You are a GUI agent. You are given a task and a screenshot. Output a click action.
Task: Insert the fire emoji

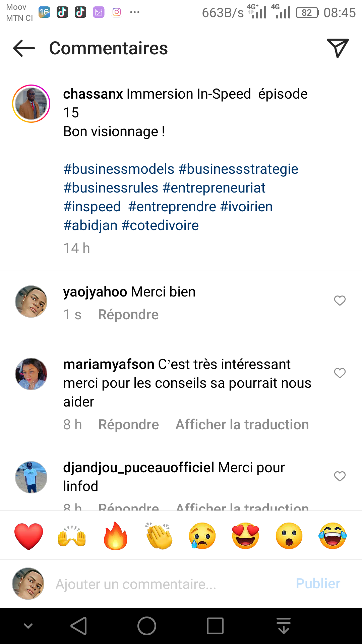pyautogui.click(x=115, y=536)
